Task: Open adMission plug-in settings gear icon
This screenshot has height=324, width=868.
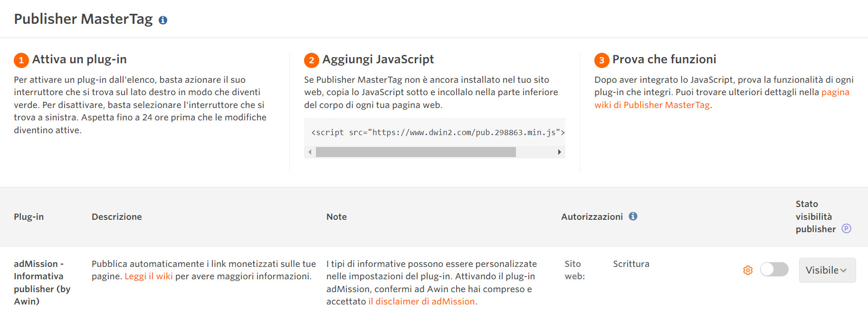Action: [748, 270]
